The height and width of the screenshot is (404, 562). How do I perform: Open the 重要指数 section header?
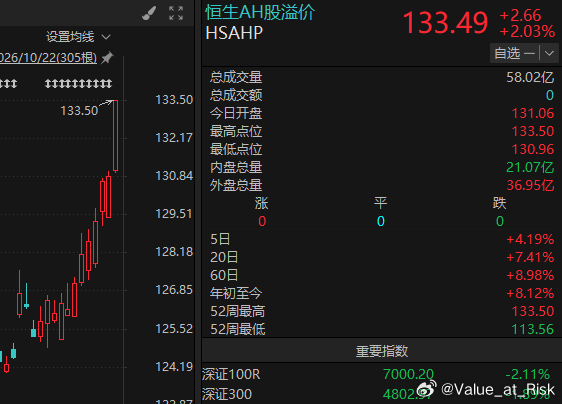382,351
